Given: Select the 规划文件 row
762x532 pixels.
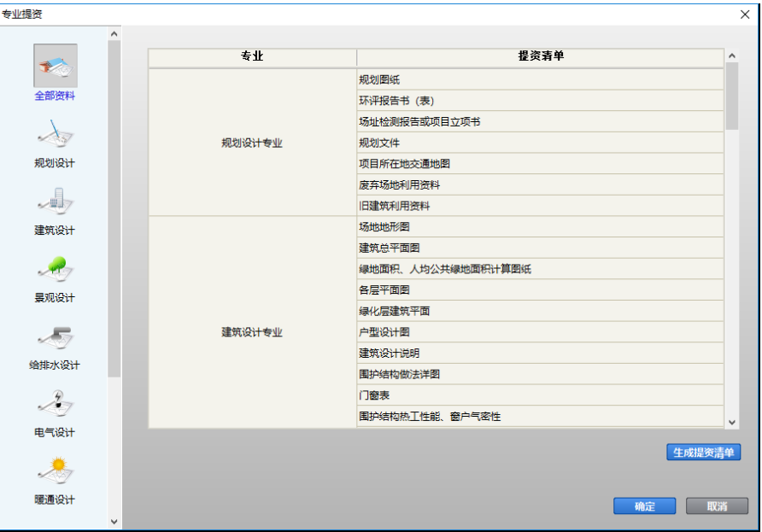Looking at the screenshot, I should [x=541, y=143].
